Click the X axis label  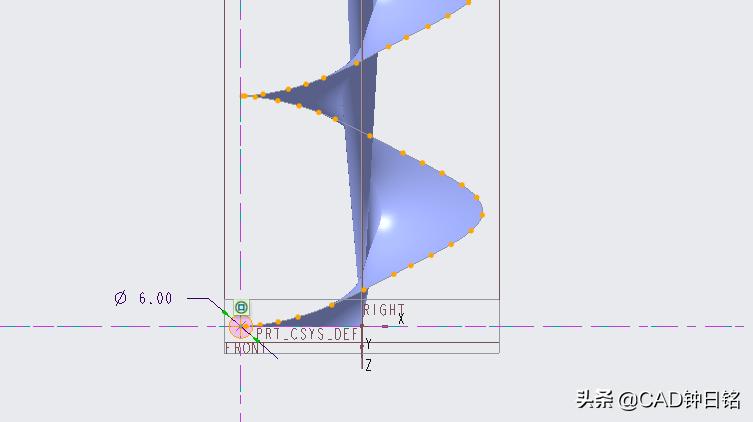[401, 319]
